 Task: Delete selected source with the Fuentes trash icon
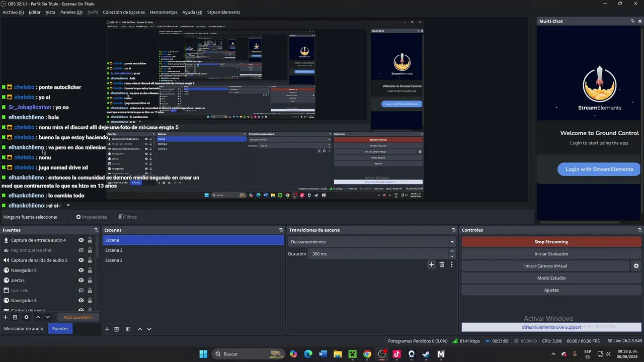tap(15, 317)
